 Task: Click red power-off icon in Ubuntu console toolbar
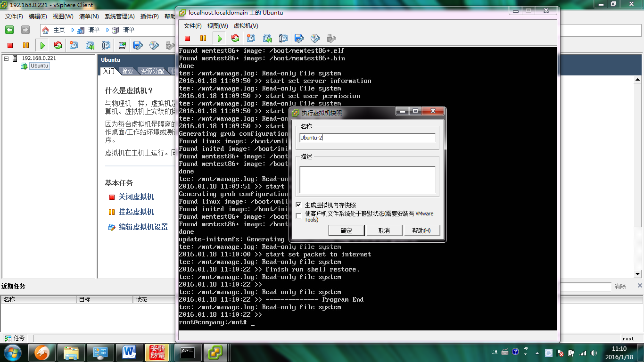[188, 38]
